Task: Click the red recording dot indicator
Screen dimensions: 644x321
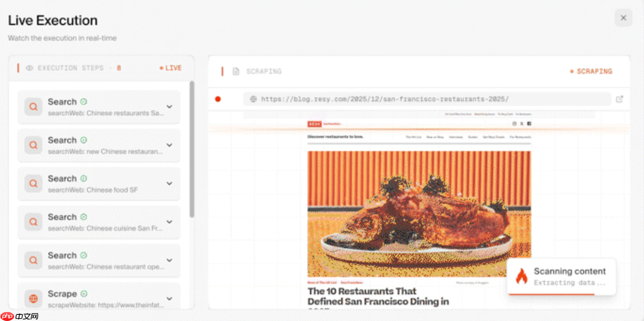Action: point(217,99)
